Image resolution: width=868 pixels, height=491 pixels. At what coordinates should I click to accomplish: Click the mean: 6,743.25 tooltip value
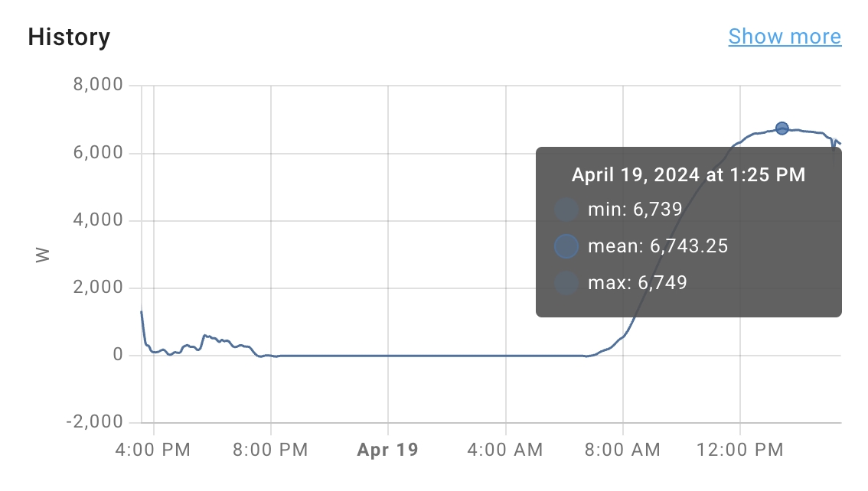tap(658, 246)
